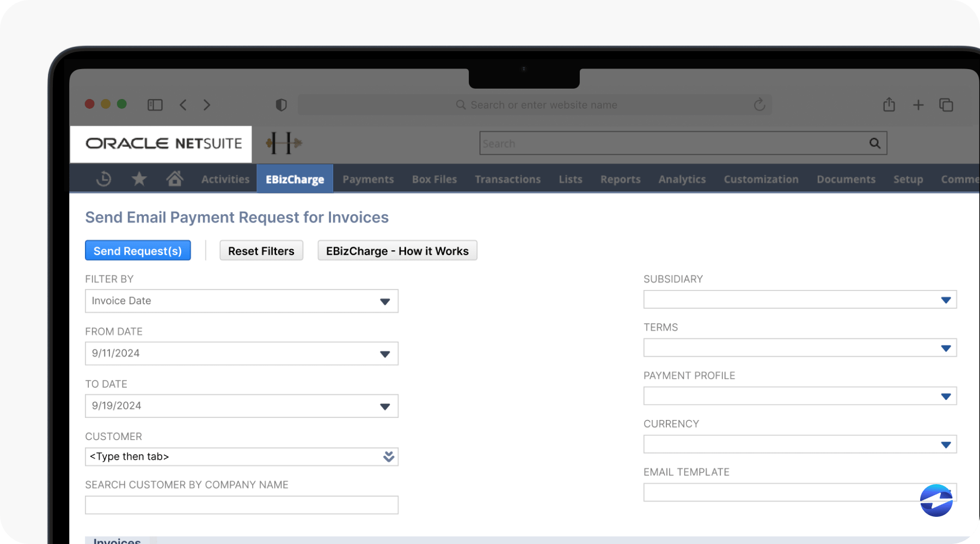Open the Customization menu

point(761,179)
